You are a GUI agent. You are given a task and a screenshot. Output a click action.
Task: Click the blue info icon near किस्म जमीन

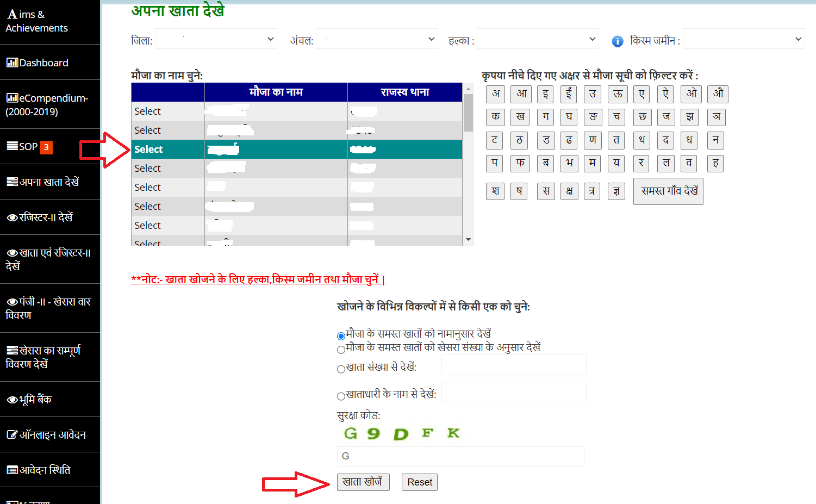click(x=617, y=41)
